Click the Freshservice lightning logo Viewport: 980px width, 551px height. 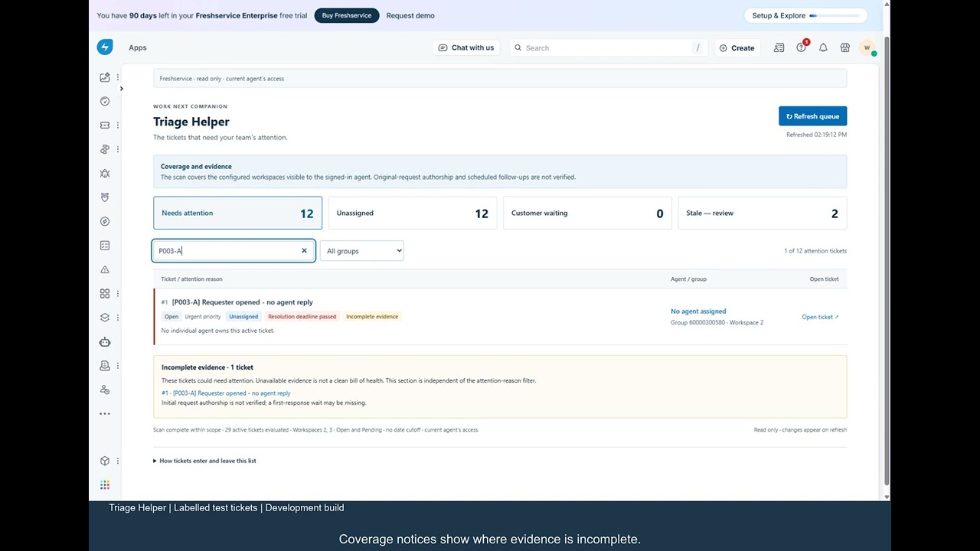[x=105, y=47]
